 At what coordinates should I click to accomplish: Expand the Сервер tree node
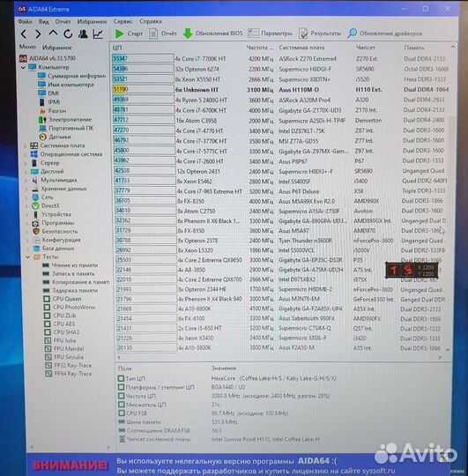coord(26,163)
